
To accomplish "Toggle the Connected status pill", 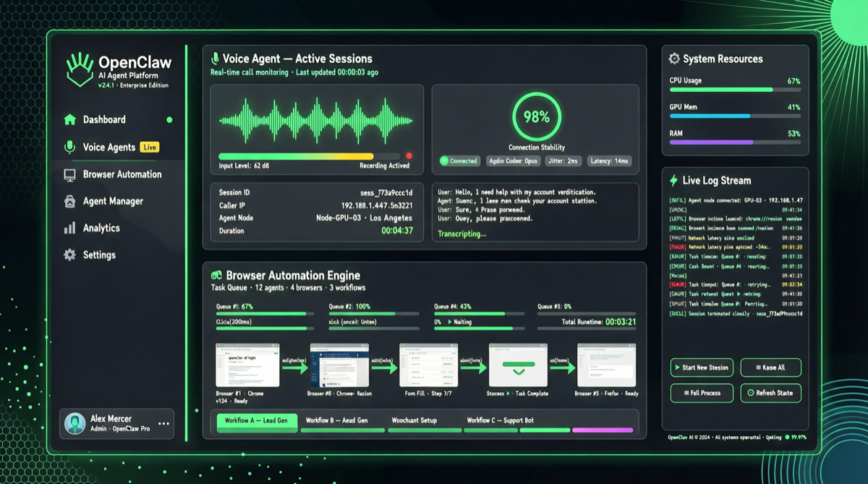I will click(459, 161).
